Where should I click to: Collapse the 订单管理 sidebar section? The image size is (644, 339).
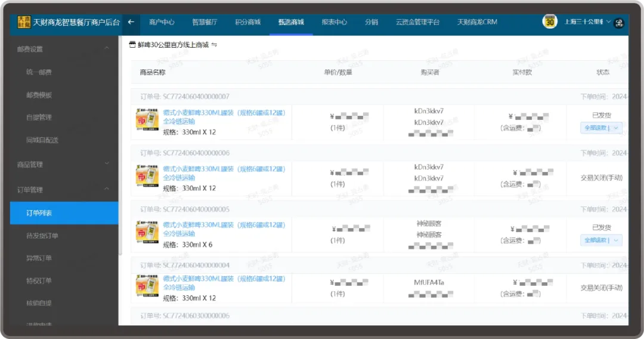pyautogui.click(x=106, y=189)
